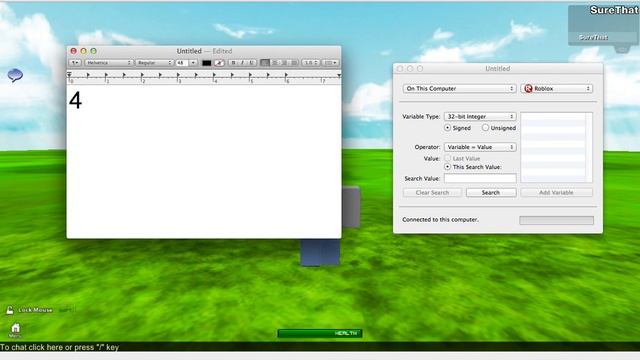Open the Roblox process selector dropdown
This screenshot has height=360, width=640.
coord(557,89)
